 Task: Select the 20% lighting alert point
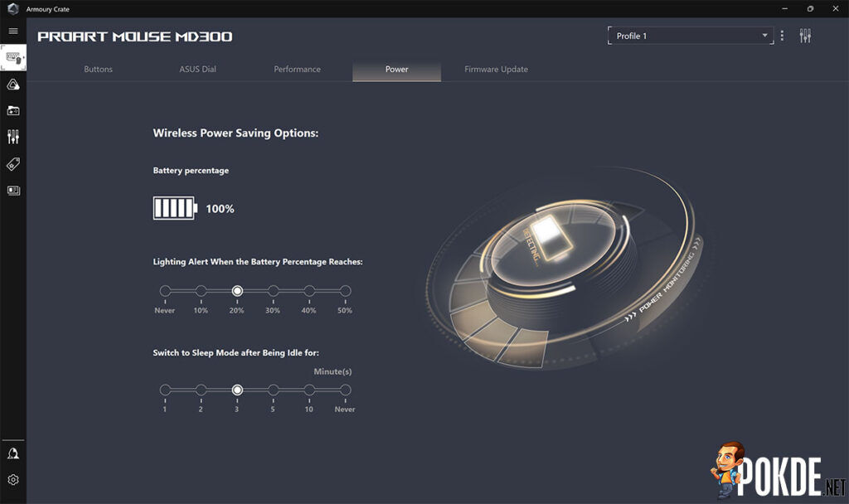237,291
